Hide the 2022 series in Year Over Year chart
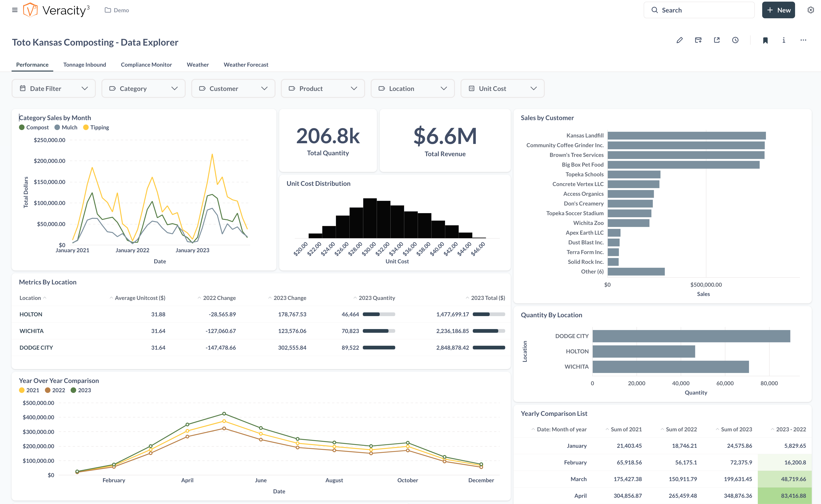 tap(55, 390)
